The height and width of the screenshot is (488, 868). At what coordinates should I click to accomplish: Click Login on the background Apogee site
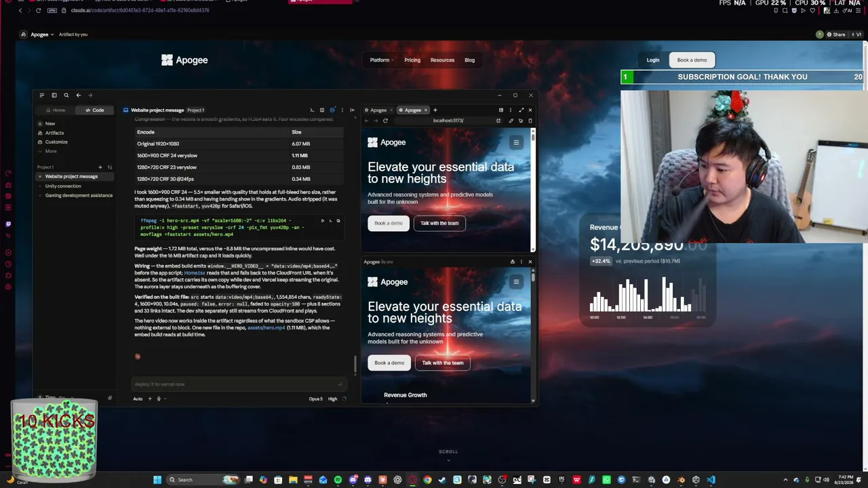coord(653,60)
